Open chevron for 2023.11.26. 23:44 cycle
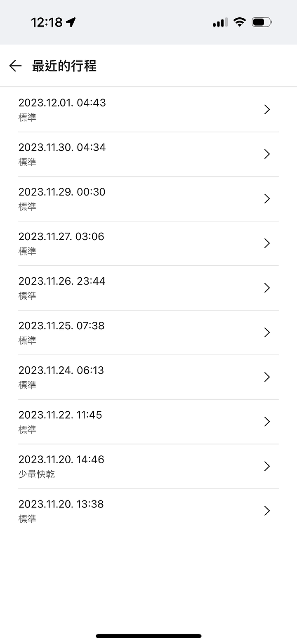Viewport: 297px width, 644px height. pos(267,288)
